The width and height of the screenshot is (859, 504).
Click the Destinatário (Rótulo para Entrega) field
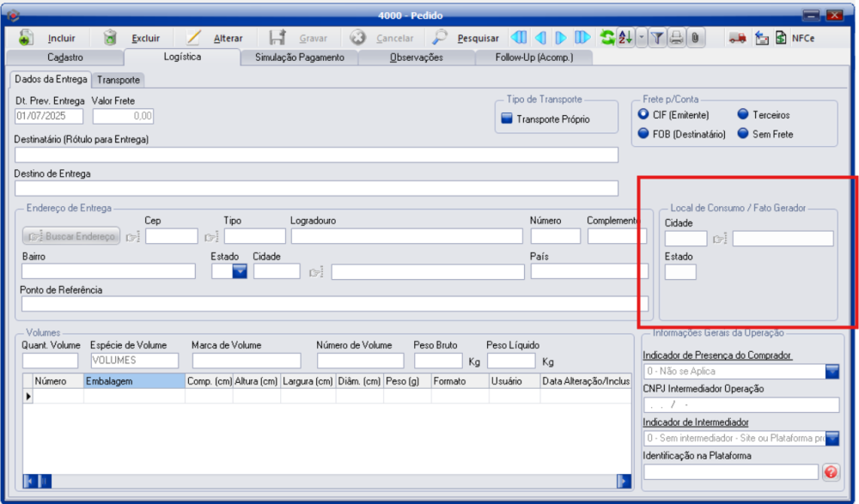point(316,155)
